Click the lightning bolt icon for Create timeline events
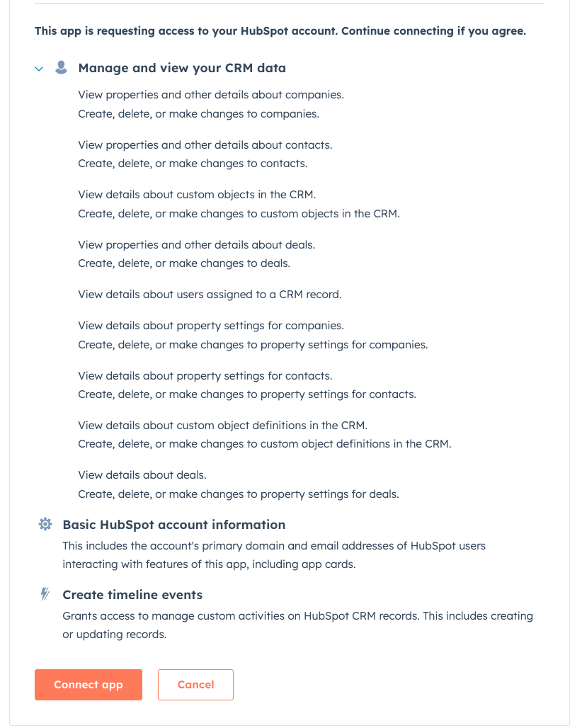The height and width of the screenshot is (728, 582). (45, 595)
